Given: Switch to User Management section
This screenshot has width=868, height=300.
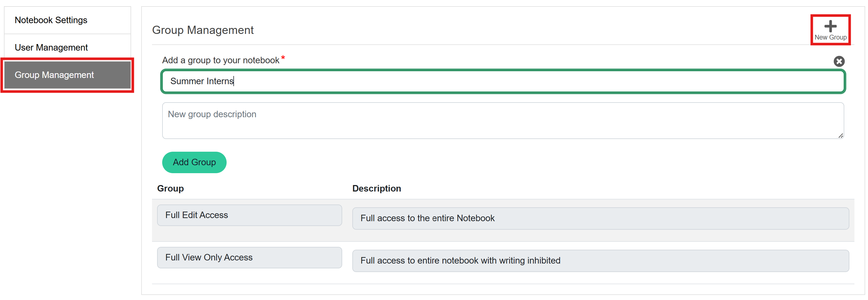Looking at the screenshot, I should [x=51, y=47].
